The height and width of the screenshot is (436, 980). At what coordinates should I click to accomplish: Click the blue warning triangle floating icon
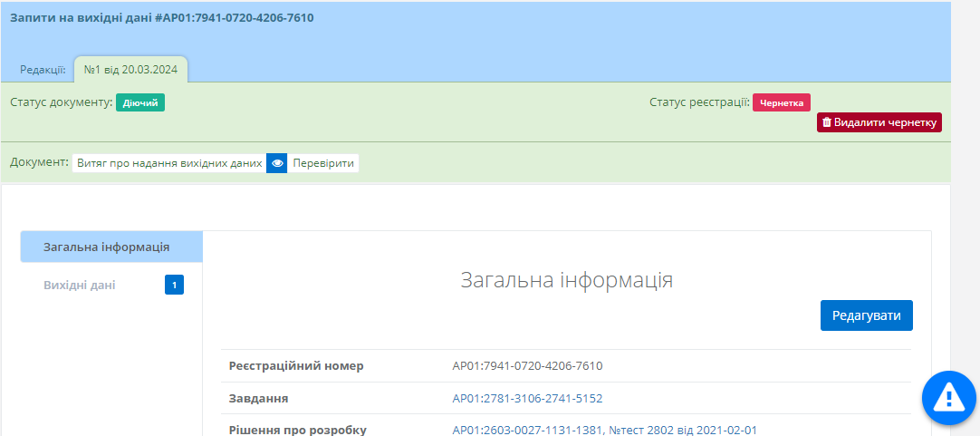coord(948,396)
